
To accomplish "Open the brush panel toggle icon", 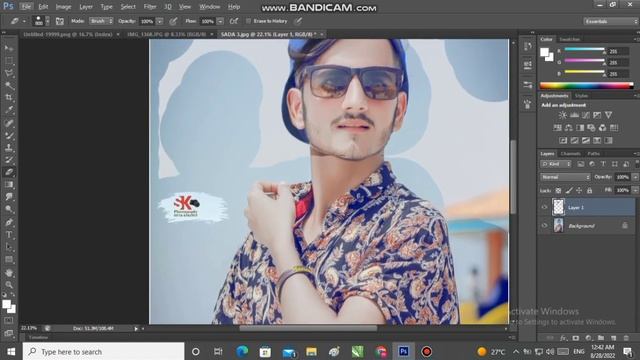I will click(60, 21).
